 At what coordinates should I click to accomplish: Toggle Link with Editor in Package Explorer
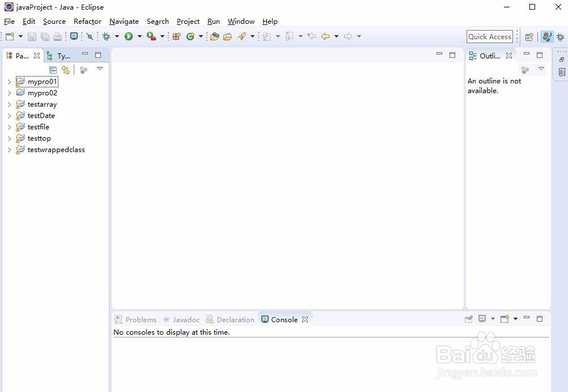point(65,69)
